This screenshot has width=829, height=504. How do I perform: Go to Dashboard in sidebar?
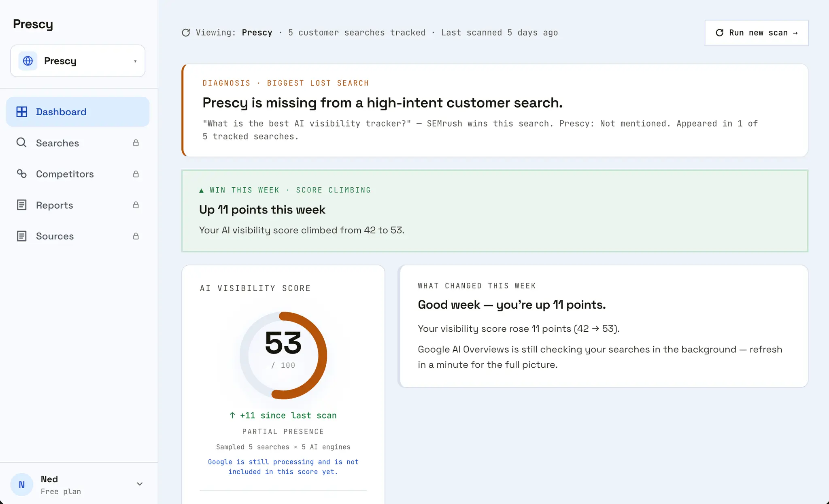click(78, 112)
